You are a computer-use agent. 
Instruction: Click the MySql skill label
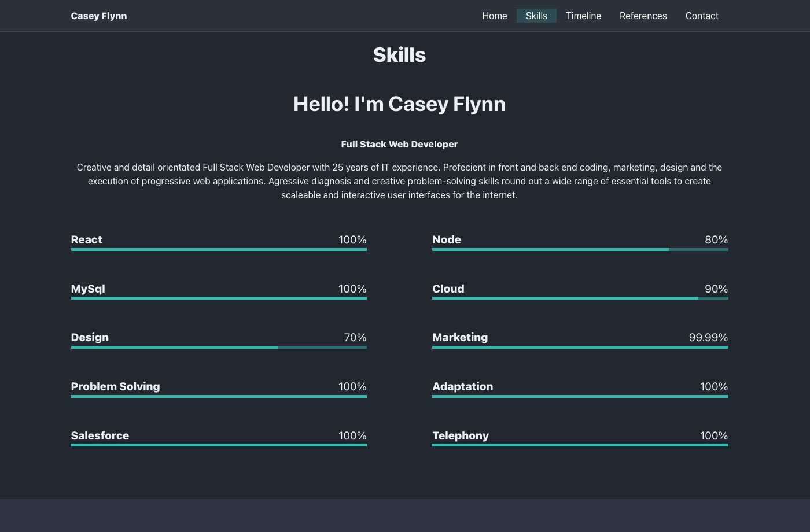88,289
